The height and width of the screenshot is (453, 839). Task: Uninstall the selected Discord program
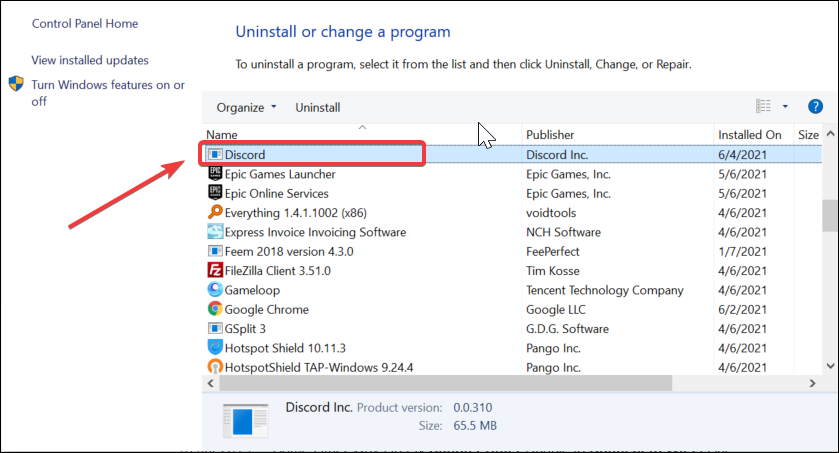[318, 108]
